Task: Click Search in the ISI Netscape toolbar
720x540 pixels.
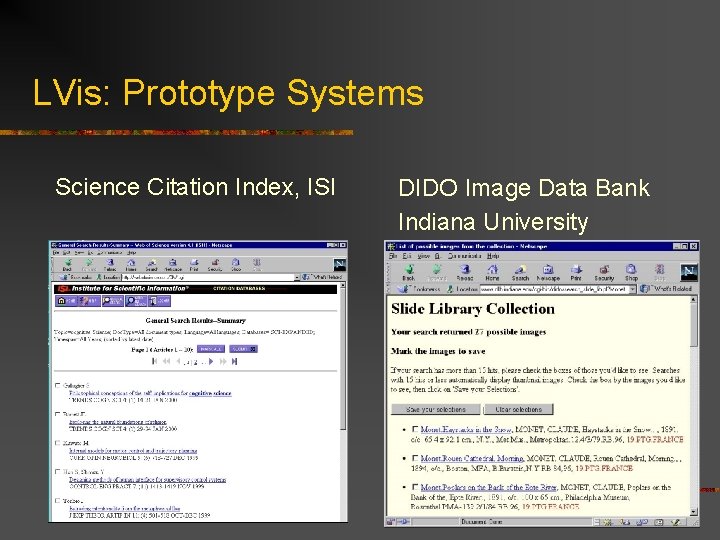Action: (x=152, y=264)
